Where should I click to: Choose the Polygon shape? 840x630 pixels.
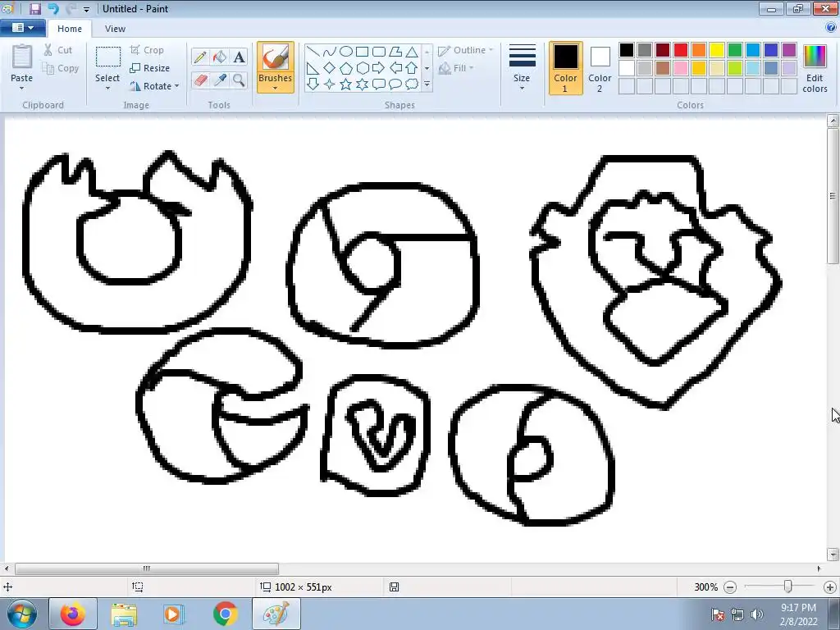pyautogui.click(x=395, y=52)
